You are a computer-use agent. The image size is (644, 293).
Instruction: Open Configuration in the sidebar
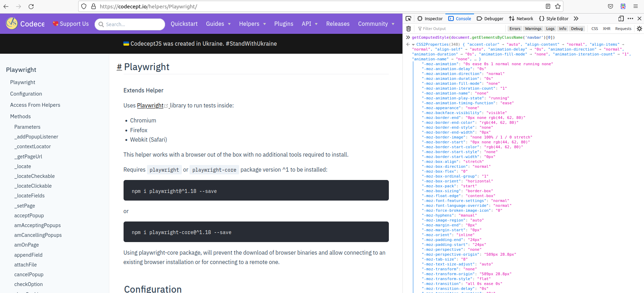[x=26, y=94]
